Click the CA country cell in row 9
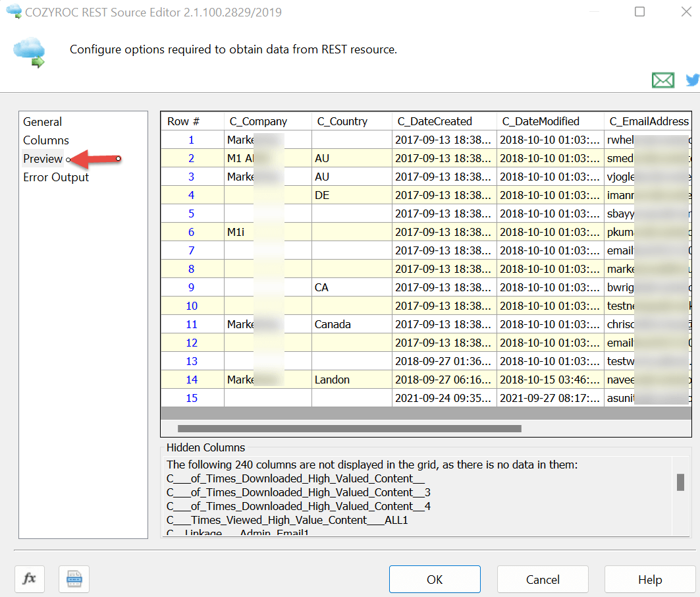Image resolution: width=700 pixels, height=597 pixels. [x=352, y=287]
